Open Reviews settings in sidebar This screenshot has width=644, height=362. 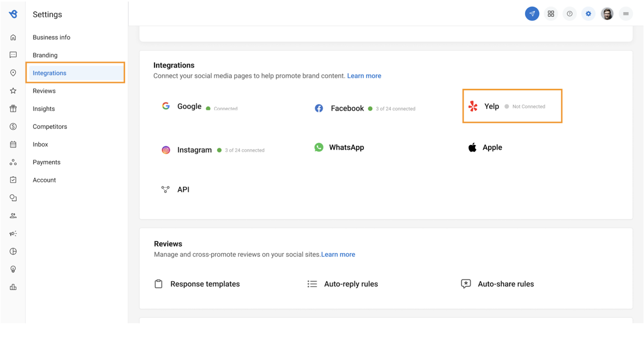44,91
